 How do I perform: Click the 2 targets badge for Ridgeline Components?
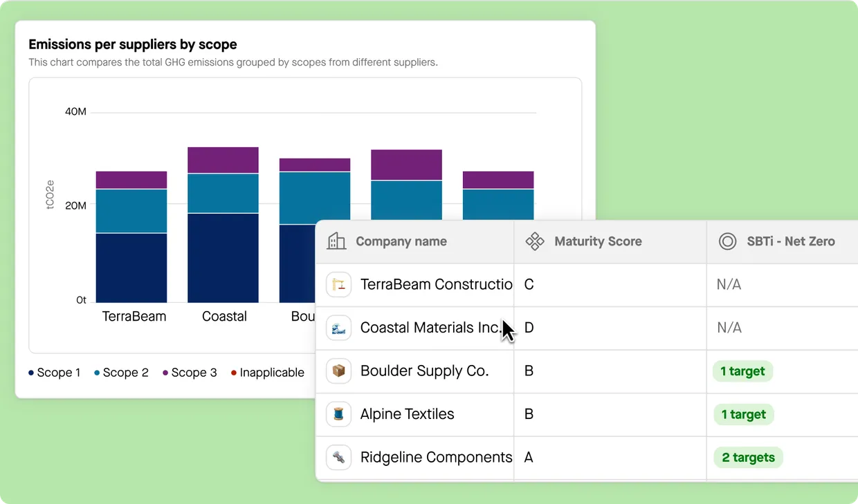[747, 457]
